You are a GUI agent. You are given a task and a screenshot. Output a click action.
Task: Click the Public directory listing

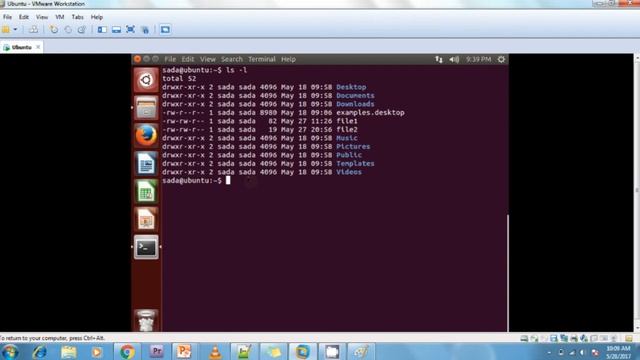click(349, 155)
